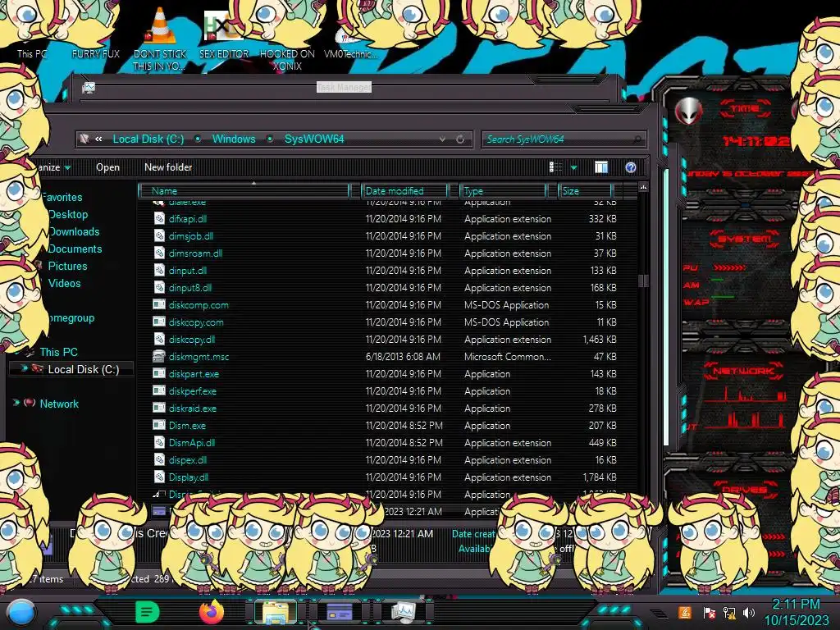The height and width of the screenshot is (630, 840).
Task: Open Firefox from the taskbar
Action: click(211, 612)
